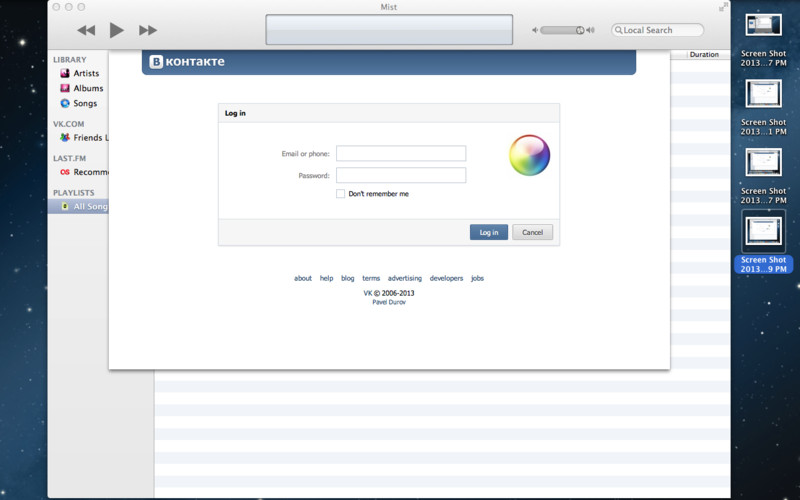This screenshot has height=500, width=800.
Task: Focus the Email or phone field
Action: click(401, 153)
